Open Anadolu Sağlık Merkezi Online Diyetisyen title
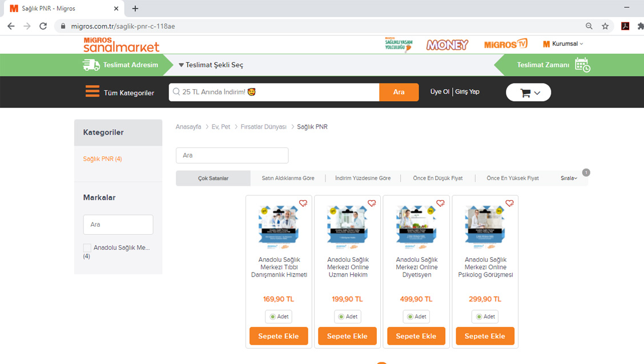The image size is (644, 364). tap(417, 267)
